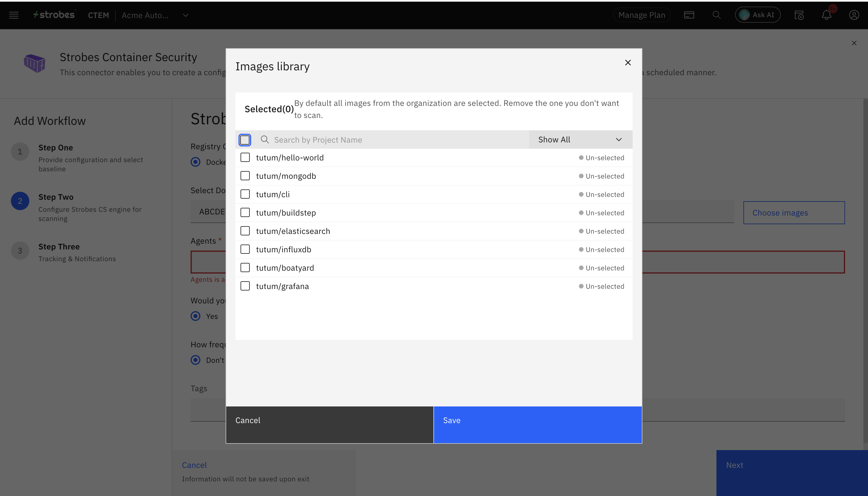Check the tutum/hello-world image checkbox
Screen dimensions: 868x496
245,157
